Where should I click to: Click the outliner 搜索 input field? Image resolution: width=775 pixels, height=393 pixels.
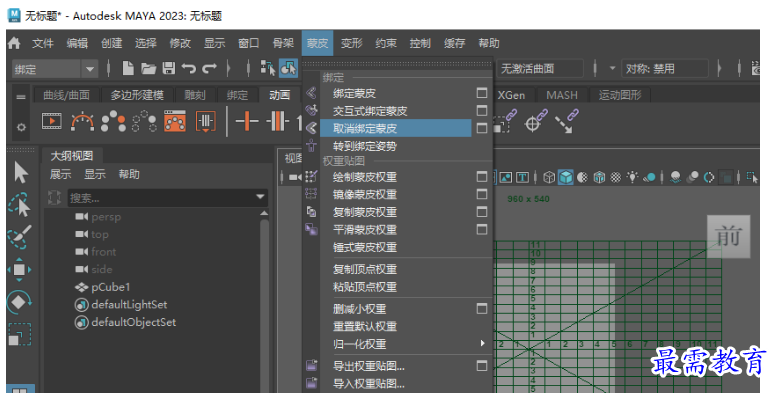161,198
